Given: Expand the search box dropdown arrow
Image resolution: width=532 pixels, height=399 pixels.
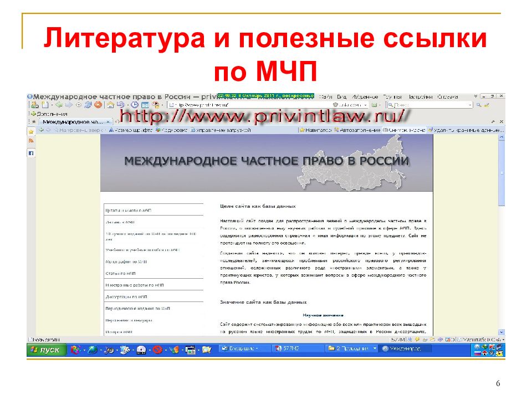Looking at the screenshot, I should [470, 105].
